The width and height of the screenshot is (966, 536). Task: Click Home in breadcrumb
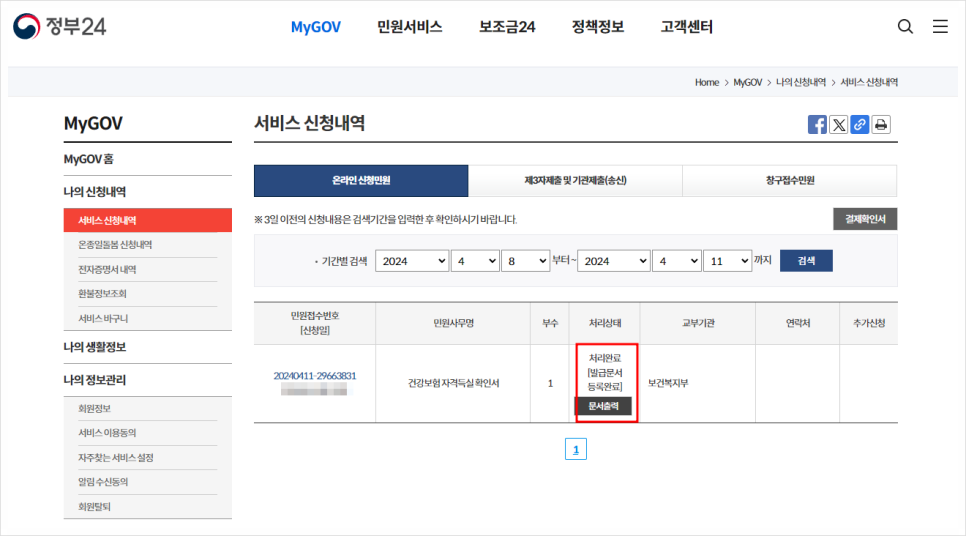[x=707, y=83]
